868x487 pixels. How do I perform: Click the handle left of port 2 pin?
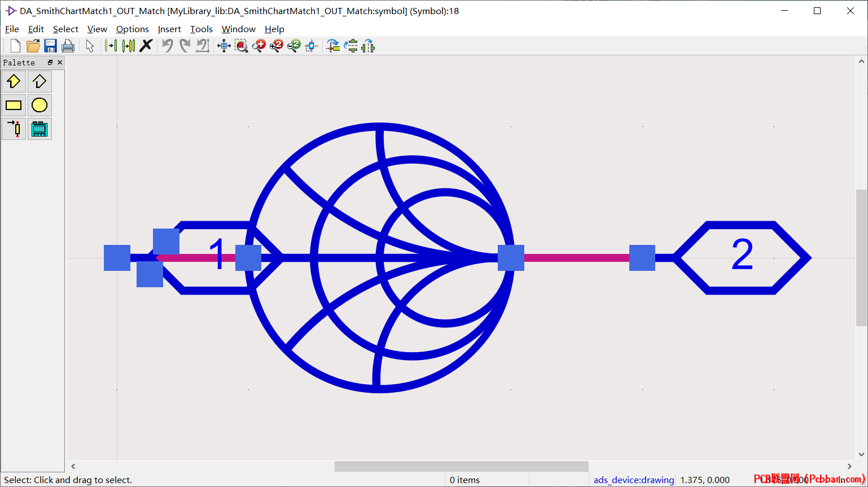pyautogui.click(x=642, y=258)
